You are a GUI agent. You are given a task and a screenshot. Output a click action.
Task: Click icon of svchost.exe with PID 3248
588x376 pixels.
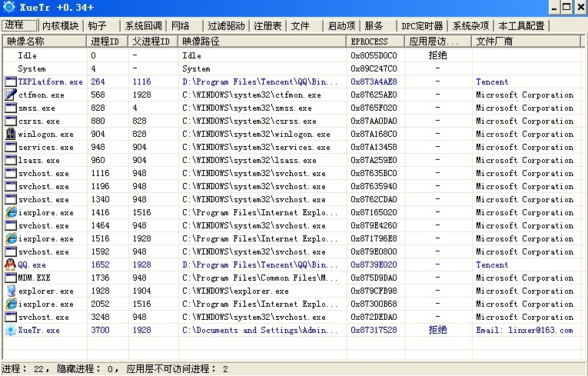click(11, 317)
